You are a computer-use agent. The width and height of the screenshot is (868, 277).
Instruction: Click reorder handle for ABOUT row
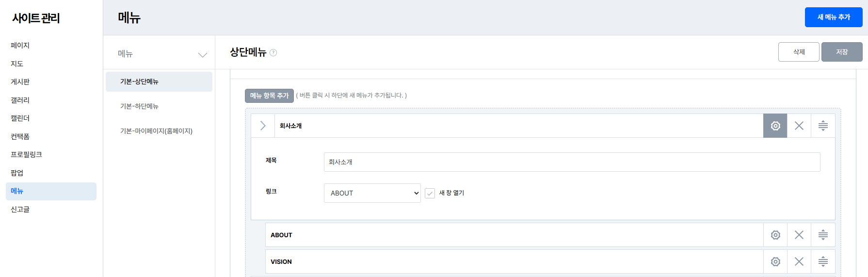tap(823, 235)
